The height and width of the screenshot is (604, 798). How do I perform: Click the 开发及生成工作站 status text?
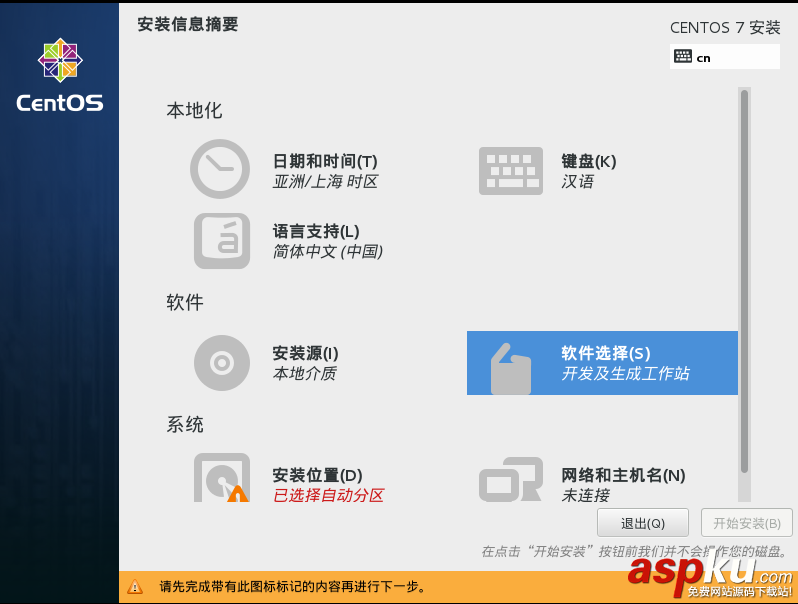(625, 373)
